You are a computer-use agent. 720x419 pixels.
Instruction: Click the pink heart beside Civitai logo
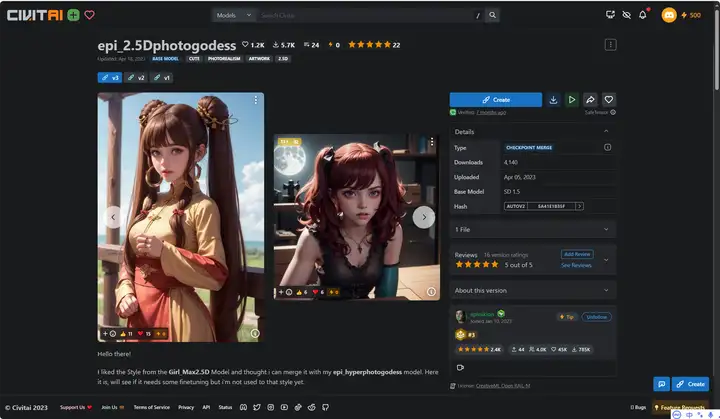point(90,15)
